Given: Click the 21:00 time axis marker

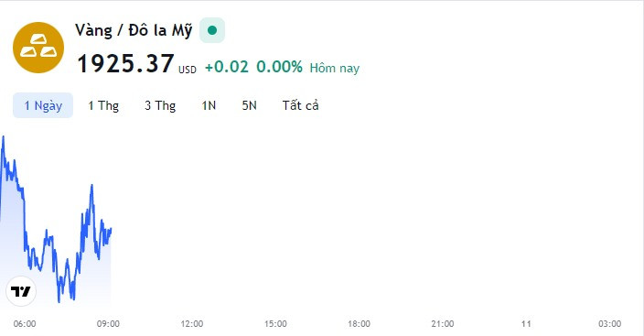Looking at the screenshot, I should [443, 324].
